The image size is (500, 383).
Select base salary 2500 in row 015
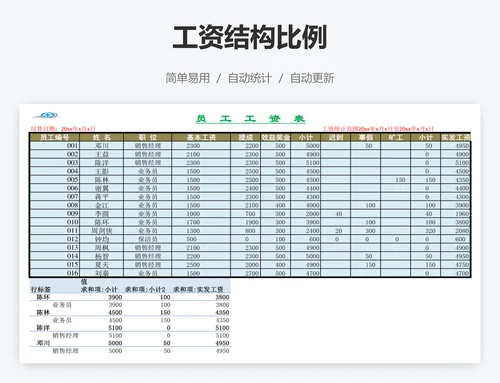tap(201, 264)
